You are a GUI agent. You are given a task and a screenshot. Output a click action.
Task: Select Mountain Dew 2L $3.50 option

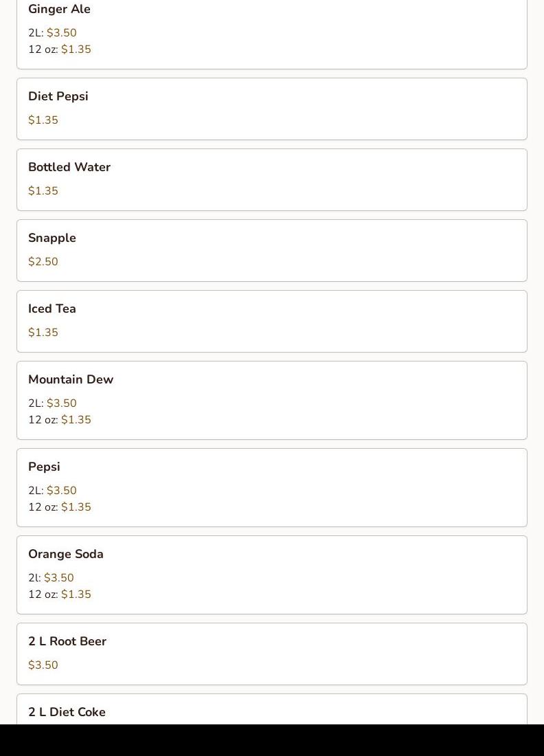click(61, 403)
